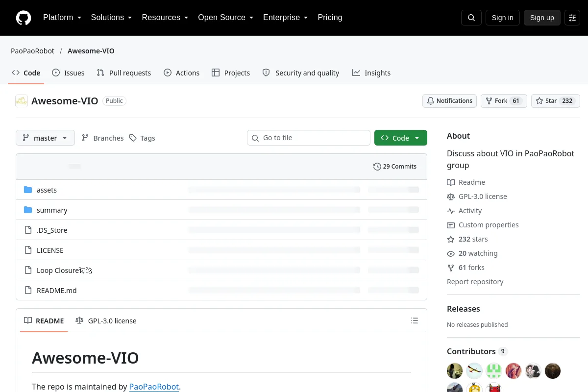Open the Pull requests tab
The height and width of the screenshot is (392, 588).
coord(124,73)
